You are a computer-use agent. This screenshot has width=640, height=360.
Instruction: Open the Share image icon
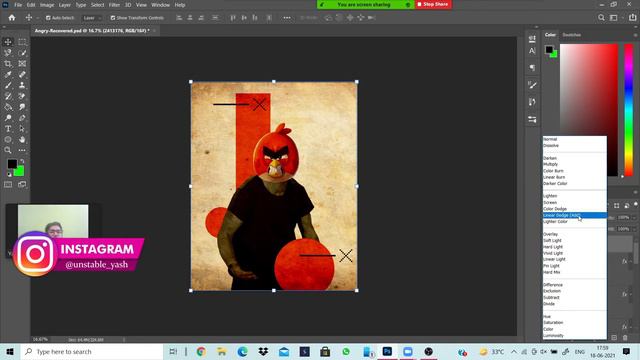(633, 18)
